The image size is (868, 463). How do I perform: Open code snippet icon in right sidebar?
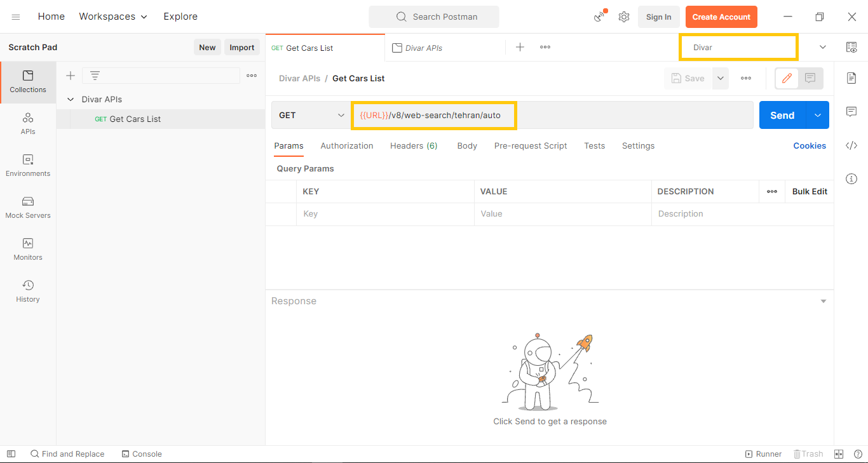click(851, 145)
